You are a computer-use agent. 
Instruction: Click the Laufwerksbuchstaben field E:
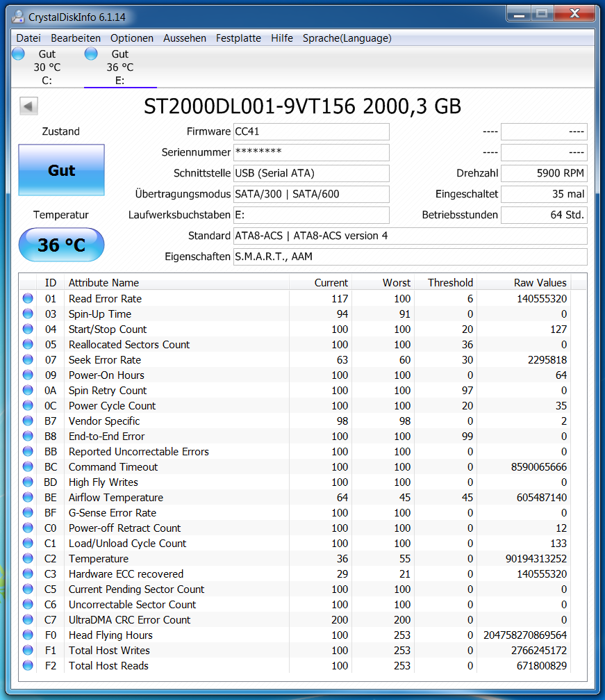tap(311, 215)
